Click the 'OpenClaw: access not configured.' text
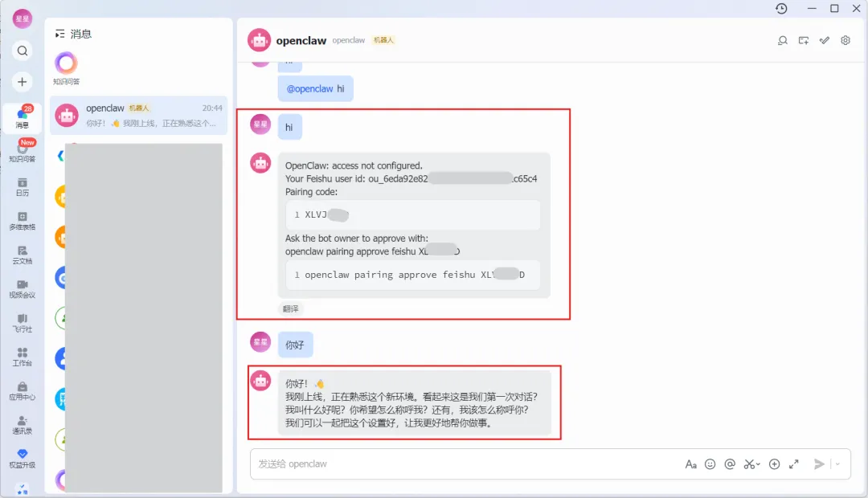The image size is (868, 498). point(354,165)
